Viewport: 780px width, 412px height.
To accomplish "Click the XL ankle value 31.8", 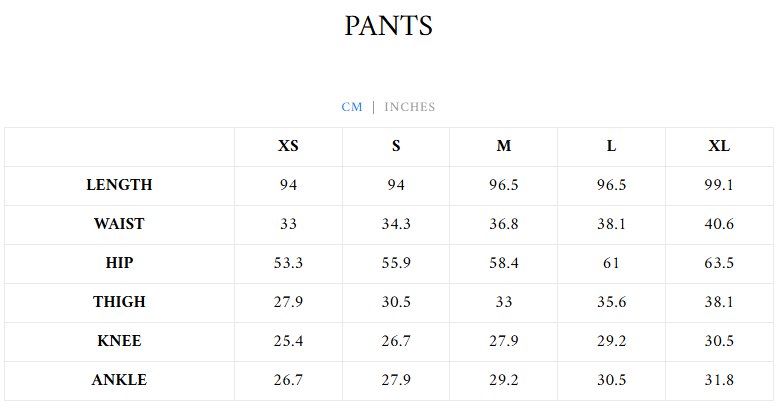I will [719, 380].
